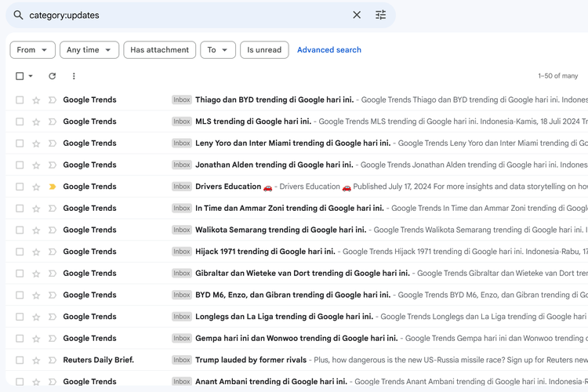Image resolution: width=588 pixels, height=392 pixels.
Task: Mark Reuters Daily Brief email as important
Action: pos(53,360)
